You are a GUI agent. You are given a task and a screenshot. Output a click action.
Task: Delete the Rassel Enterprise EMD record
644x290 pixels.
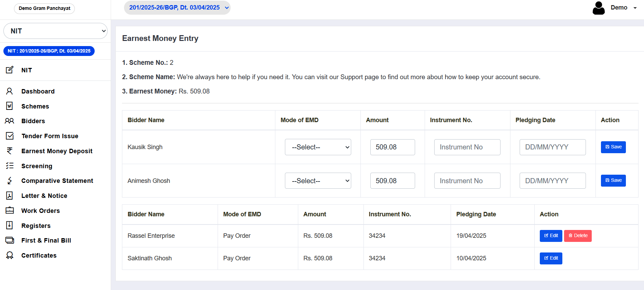[577, 236]
